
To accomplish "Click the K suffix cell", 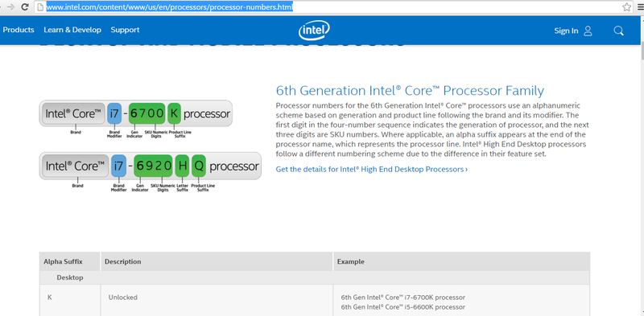I will (x=70, y=301).
